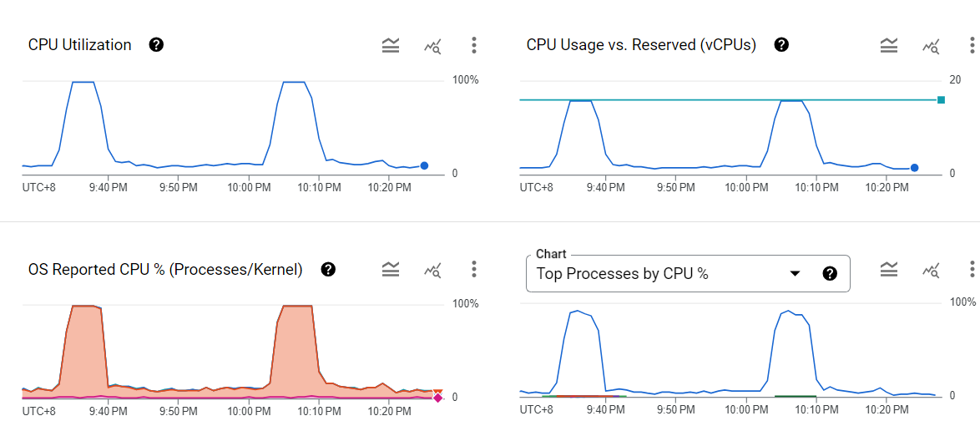Open help icon inside Chart selector
The image size is (980, 421).
[x=830, y=273]
